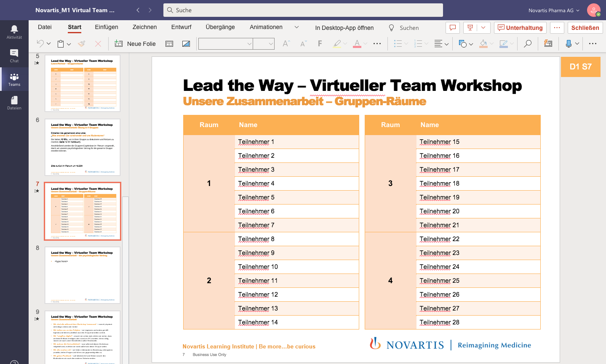Click Neue Folie button

(135, 43)
